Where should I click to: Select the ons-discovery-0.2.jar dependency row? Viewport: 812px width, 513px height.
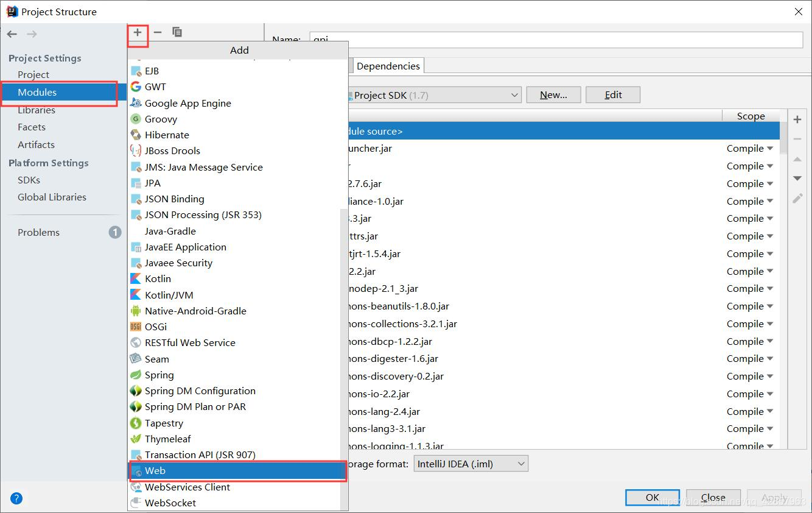tap(563, 376)
